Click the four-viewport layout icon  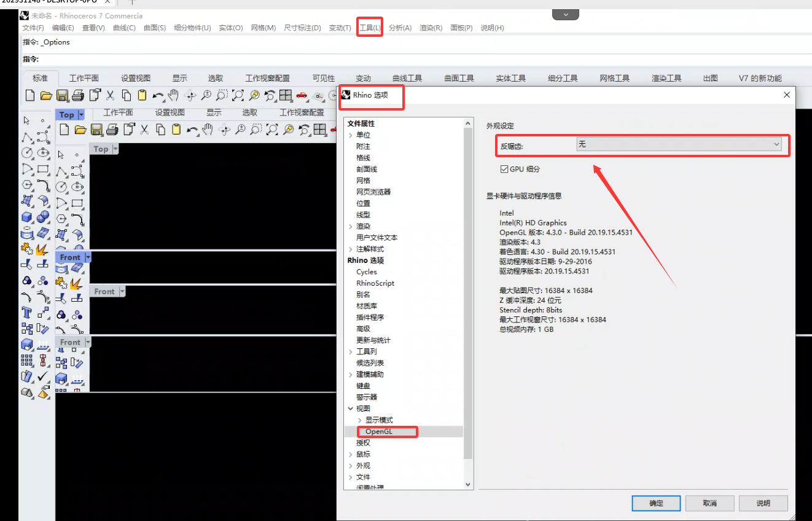[285, 95]
